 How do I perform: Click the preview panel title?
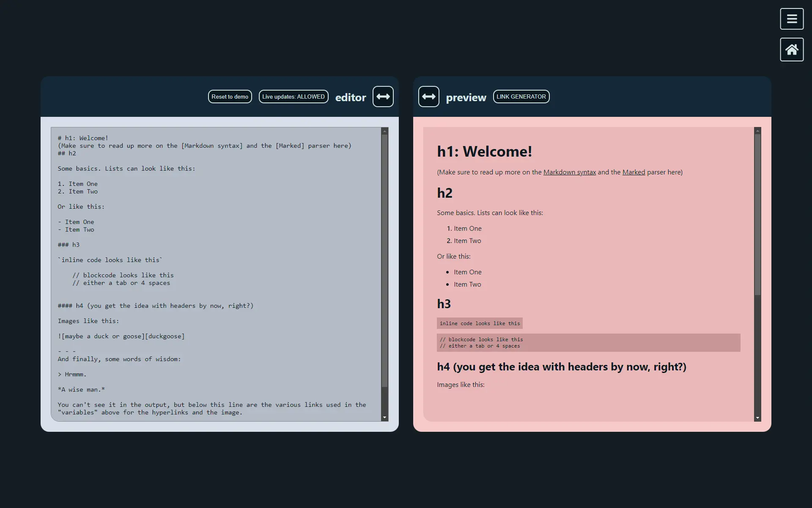(x=466, y=97)
